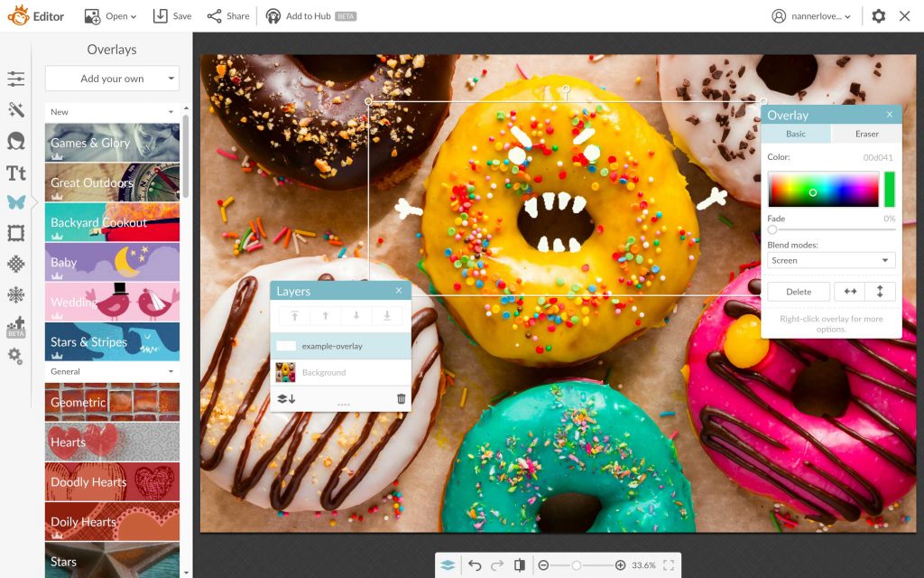Open the Frames panel
The height and width of the screenshot is (578, 924).
(x=15, y=233)
